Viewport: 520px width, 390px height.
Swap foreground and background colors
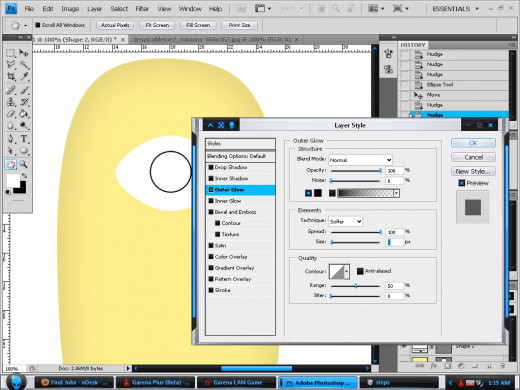24,176
